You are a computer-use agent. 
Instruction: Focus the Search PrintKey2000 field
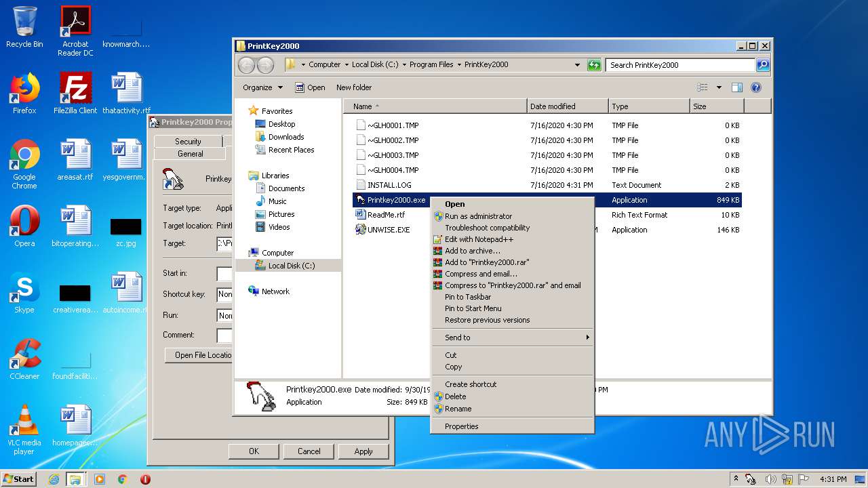(680, 65)
